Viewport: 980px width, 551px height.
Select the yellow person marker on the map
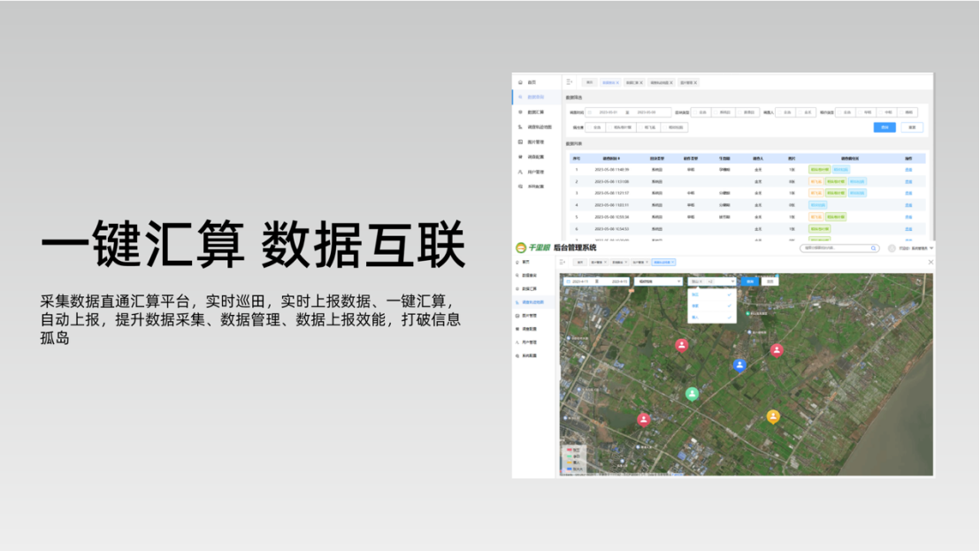click(x=773, y=416)
